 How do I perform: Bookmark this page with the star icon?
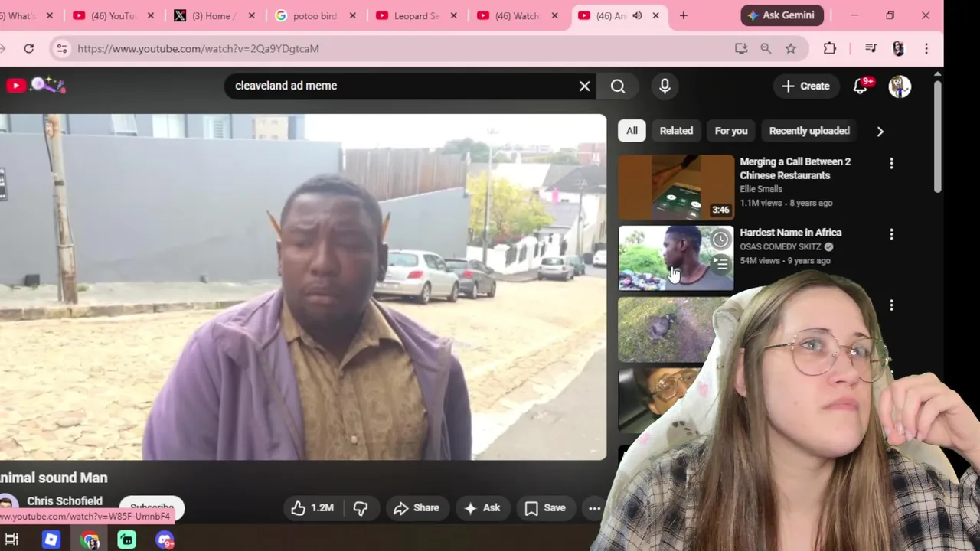click(791, 48)
